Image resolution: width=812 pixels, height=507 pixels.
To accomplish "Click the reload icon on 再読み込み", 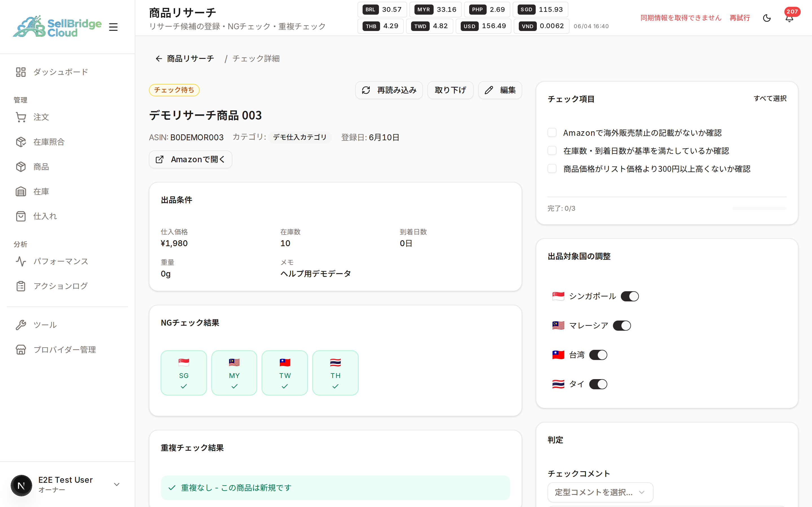I will coord(366,90).
